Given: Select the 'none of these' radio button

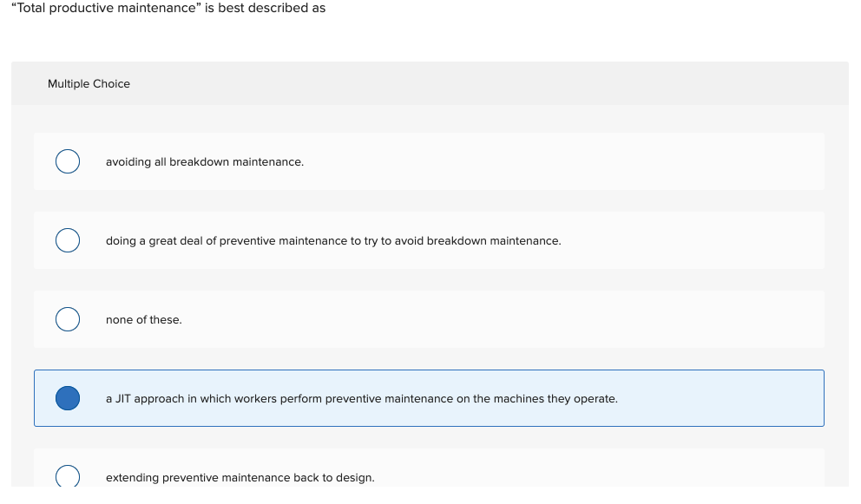Looking at the screenshot, I should pos(68,319).
